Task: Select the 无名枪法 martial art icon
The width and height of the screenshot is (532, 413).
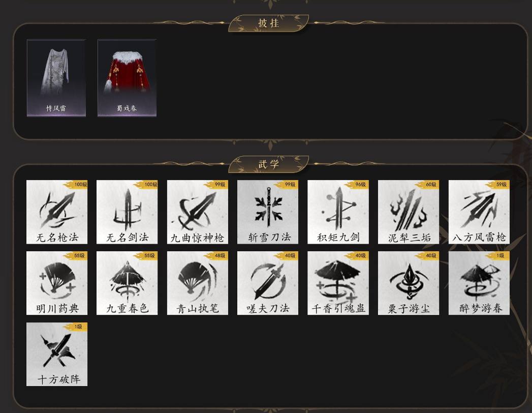Action: pyautogui.click(x=57, y=212)
